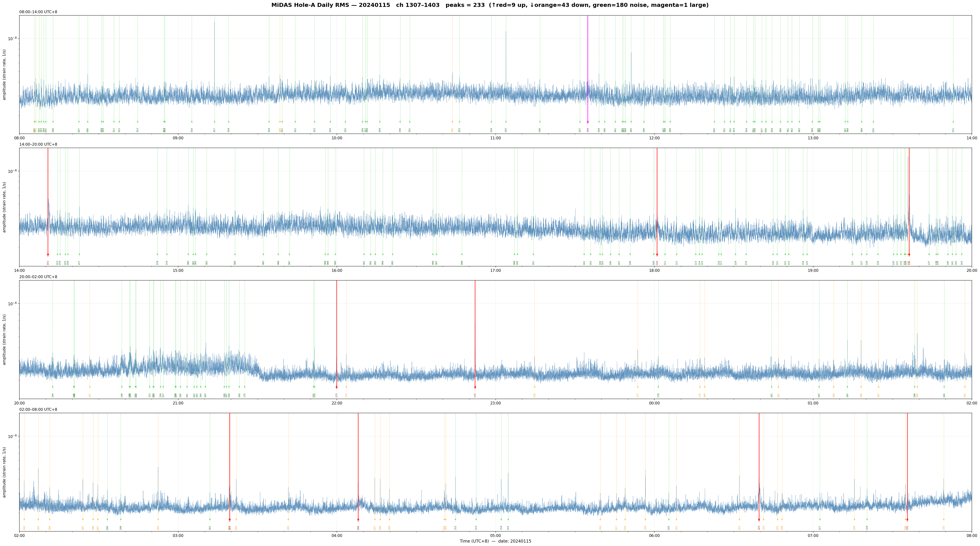Viewport: 980px width, 546px height.
Task: Click the amplitude y-axis label of the 20:00–02:00 panel
Action: 5,339
